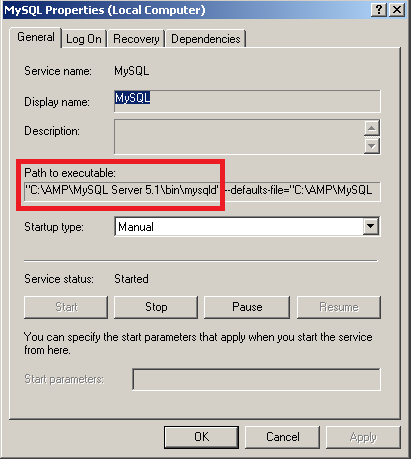Open the Recovery tab

tap(136, 39)
